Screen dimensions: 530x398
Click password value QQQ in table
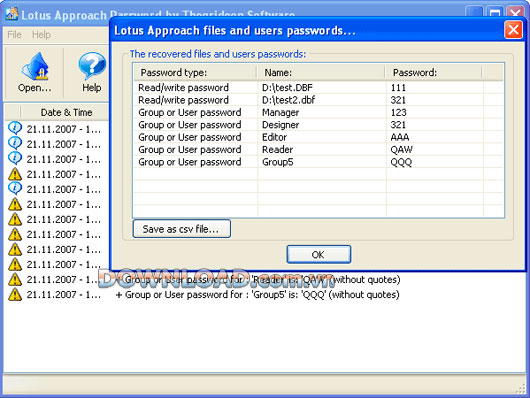coord(401,162)
